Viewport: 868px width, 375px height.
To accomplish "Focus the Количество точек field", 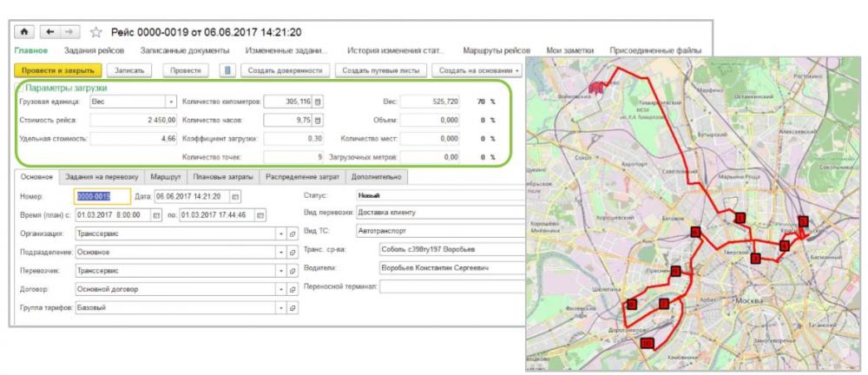I will (x=293, y=157).
